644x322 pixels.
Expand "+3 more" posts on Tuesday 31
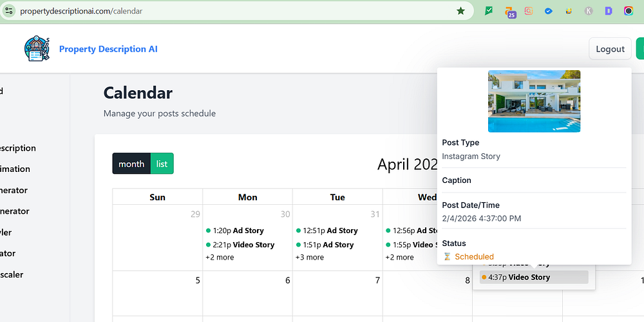(x=310, y=258)
